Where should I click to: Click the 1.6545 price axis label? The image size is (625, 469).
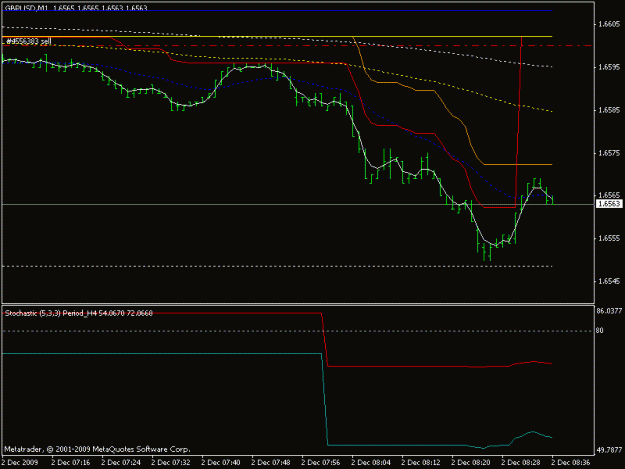[609, 281]
